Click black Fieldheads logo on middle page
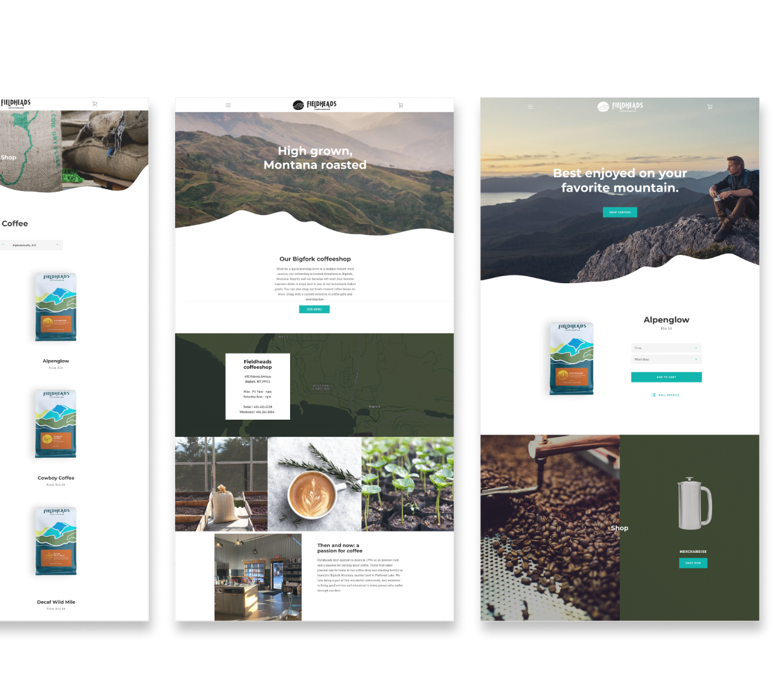 [314, 105]
